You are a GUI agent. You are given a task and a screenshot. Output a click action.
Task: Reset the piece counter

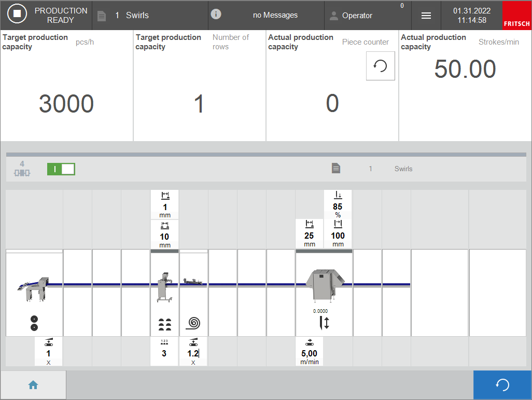click(x=380, y=66)
